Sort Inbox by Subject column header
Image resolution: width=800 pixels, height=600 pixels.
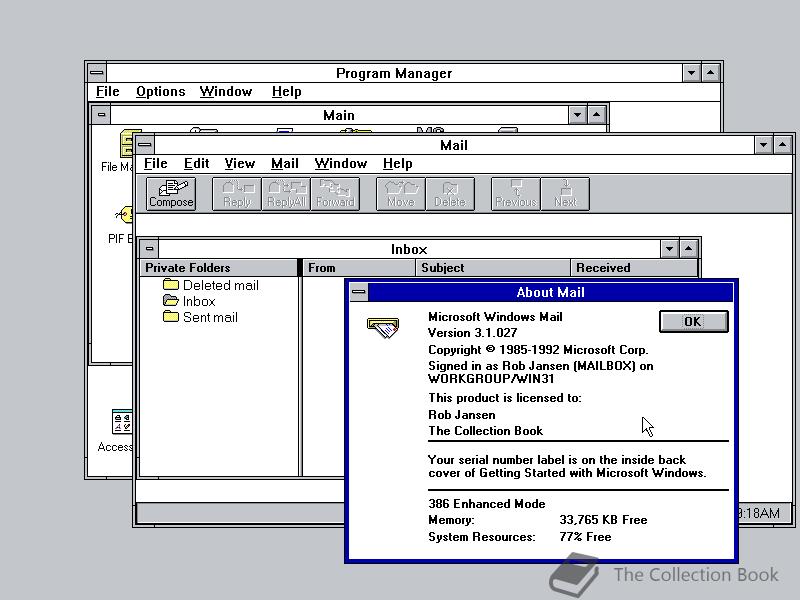click(493, 268)
